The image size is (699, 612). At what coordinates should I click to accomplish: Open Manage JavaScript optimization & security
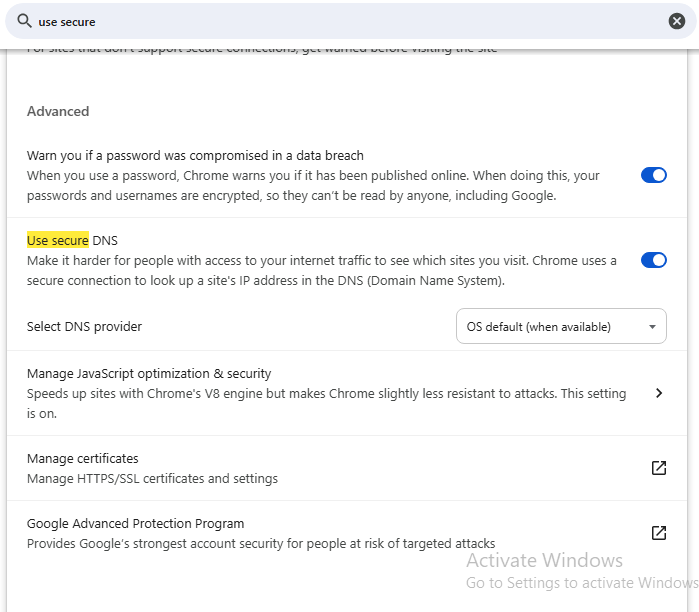click(x=149, y=373)
